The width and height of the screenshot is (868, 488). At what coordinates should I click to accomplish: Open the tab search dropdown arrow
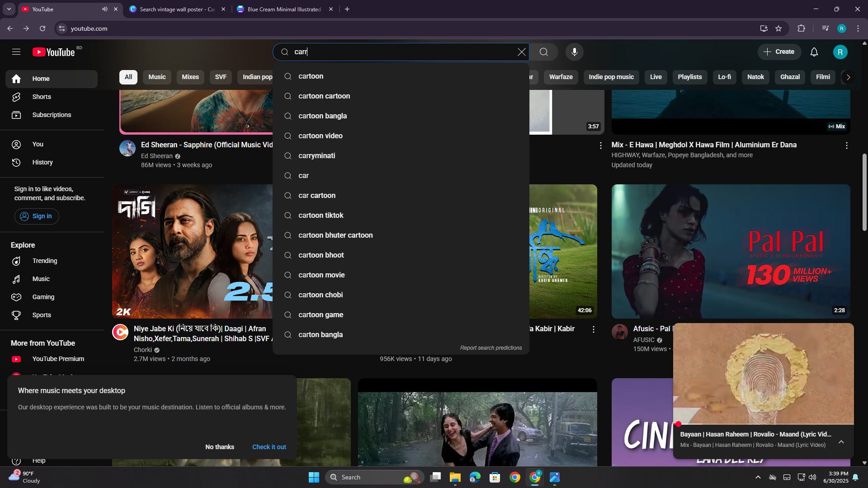9,9
